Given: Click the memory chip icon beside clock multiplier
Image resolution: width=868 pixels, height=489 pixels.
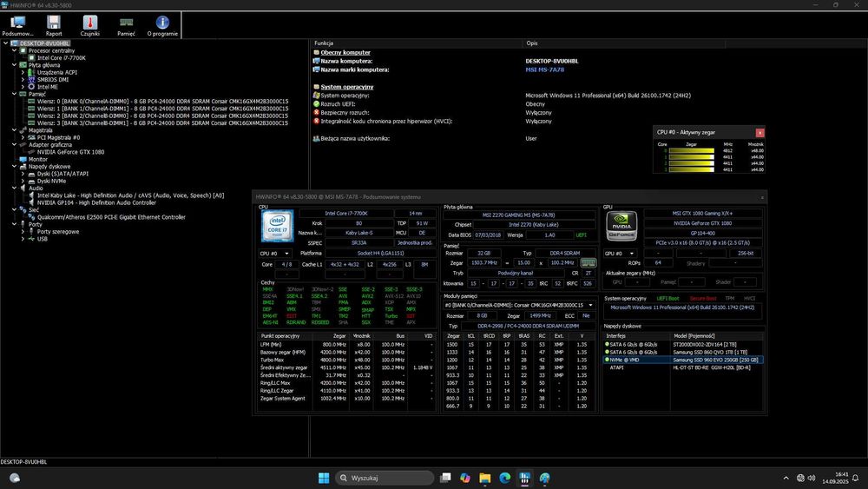Looking at the screenshot, I should point(589,261).
